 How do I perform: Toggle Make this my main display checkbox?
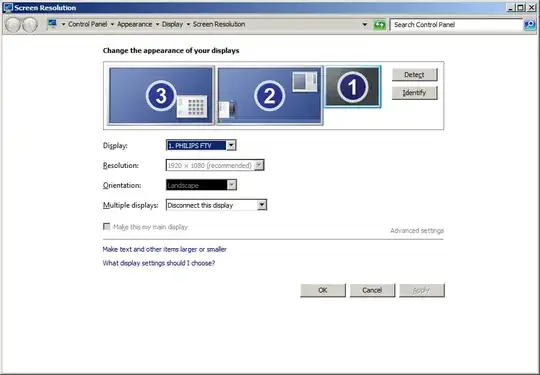pos(107,227)
